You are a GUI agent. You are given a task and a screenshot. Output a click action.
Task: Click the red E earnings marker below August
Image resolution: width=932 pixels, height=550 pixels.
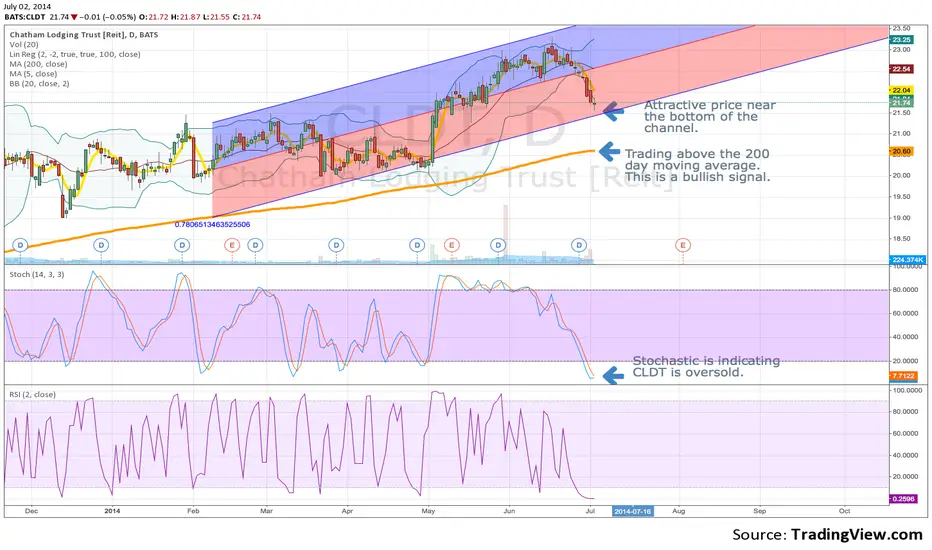point(682,245)
